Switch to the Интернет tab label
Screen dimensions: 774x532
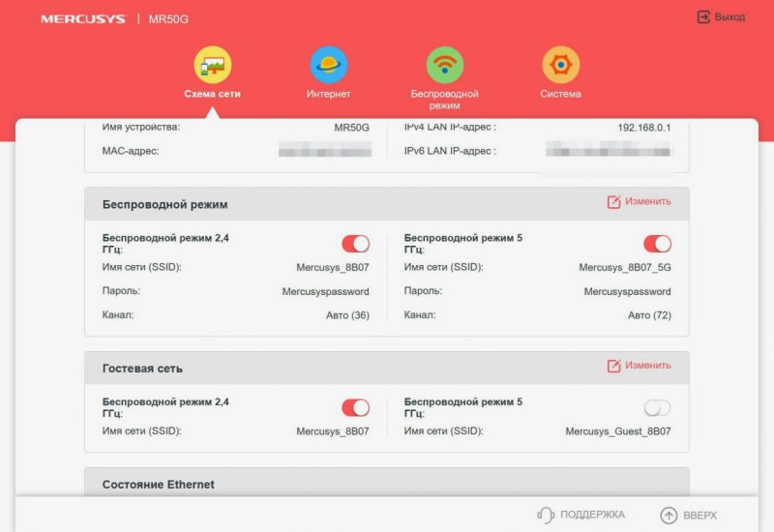(328, 94)
